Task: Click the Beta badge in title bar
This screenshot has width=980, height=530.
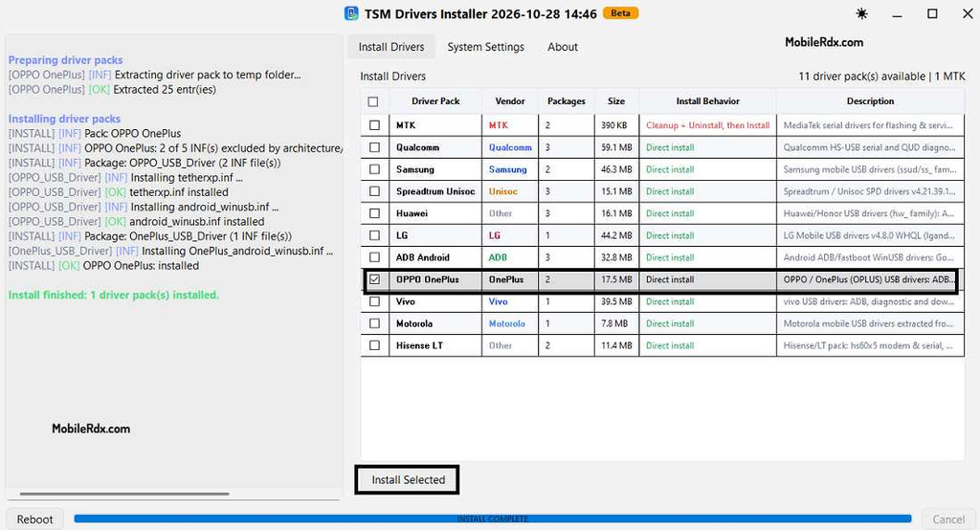Action: tap(620, 13)
